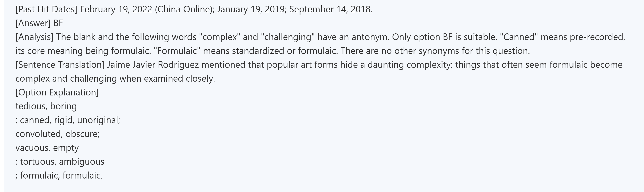Click the [Answer] label

pyautogui.click(x=33, y=23)
